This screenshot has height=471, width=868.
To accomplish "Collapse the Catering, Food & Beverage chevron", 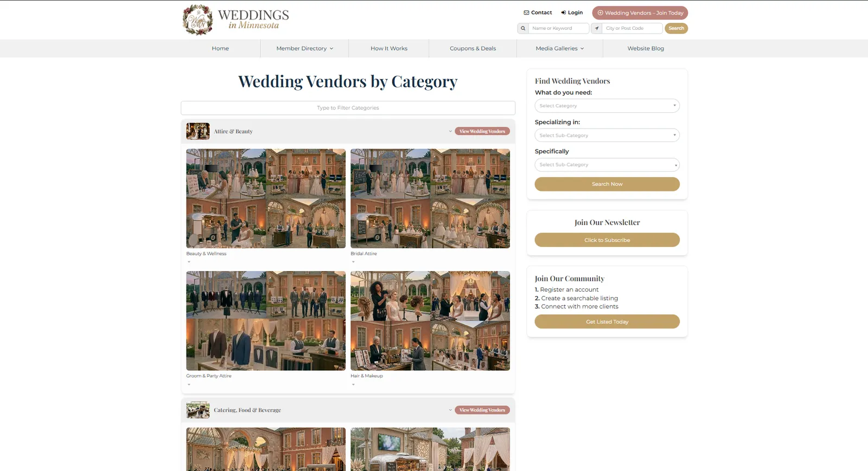I will click(450, 410).
